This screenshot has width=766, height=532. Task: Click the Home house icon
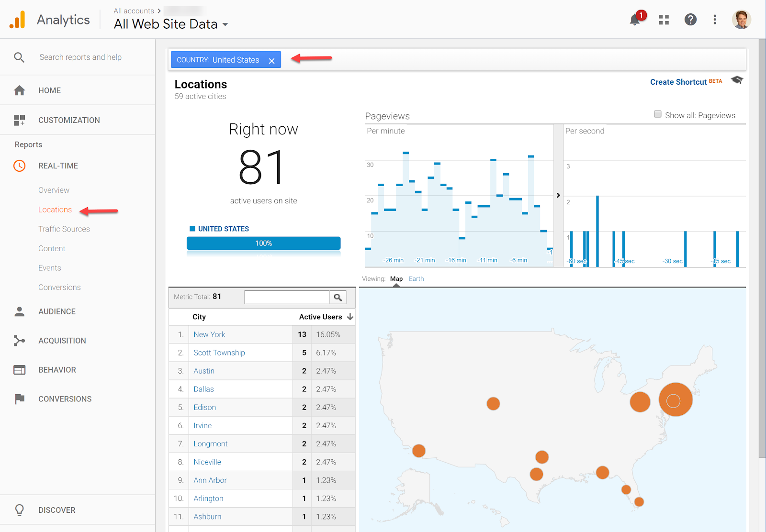click(20, 90)
